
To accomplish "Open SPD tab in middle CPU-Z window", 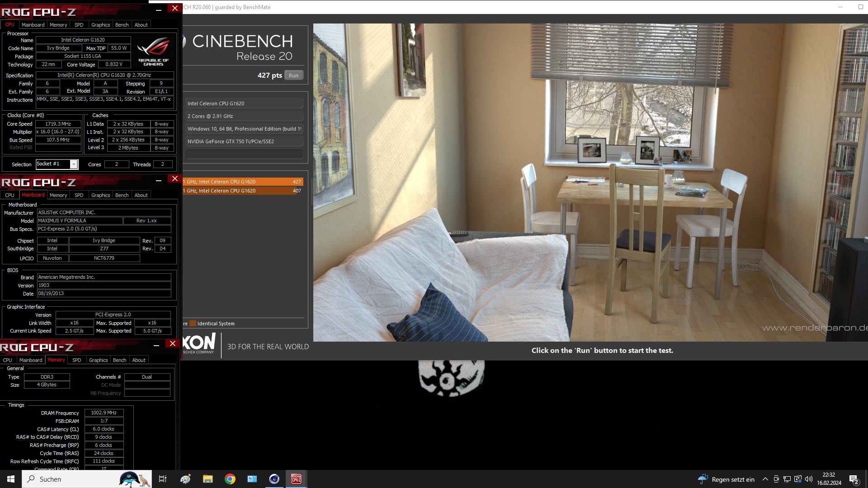I will [x=79, y=195].
